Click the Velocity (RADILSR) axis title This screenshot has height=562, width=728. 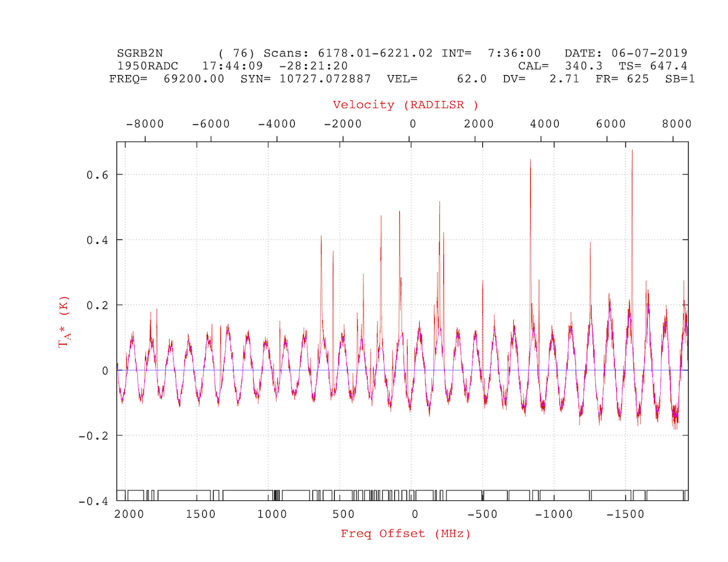(x=406, y=105)
